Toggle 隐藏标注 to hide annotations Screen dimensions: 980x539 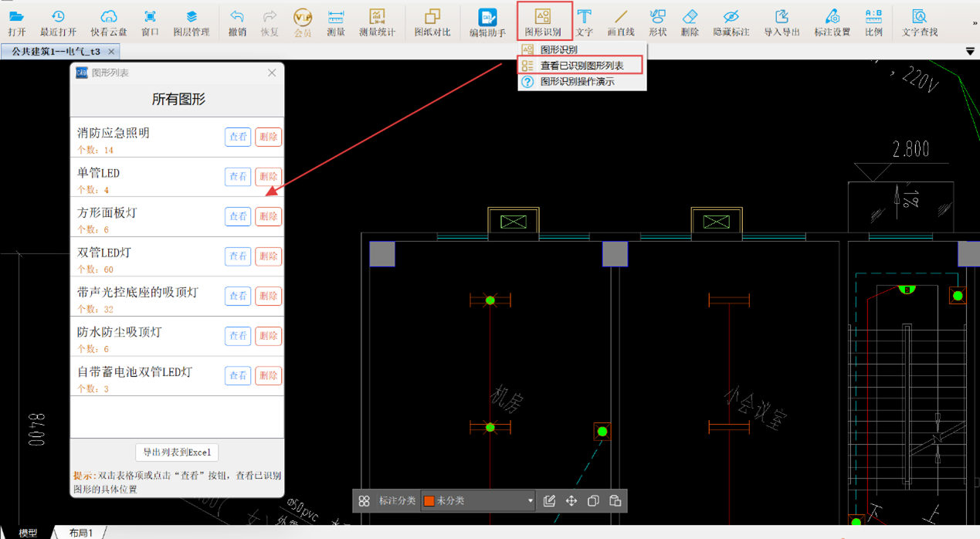point(731,22)
